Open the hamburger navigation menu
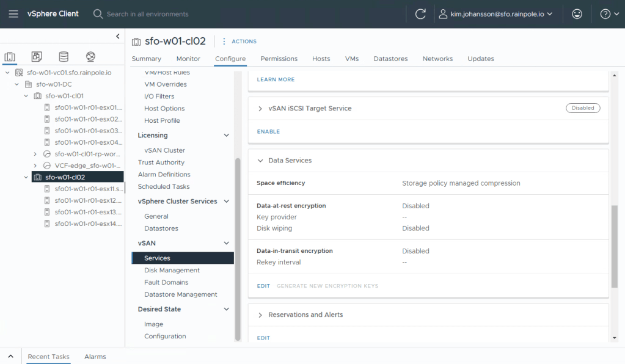The width and height of the screenshot is (625, 364). point(13,14)
